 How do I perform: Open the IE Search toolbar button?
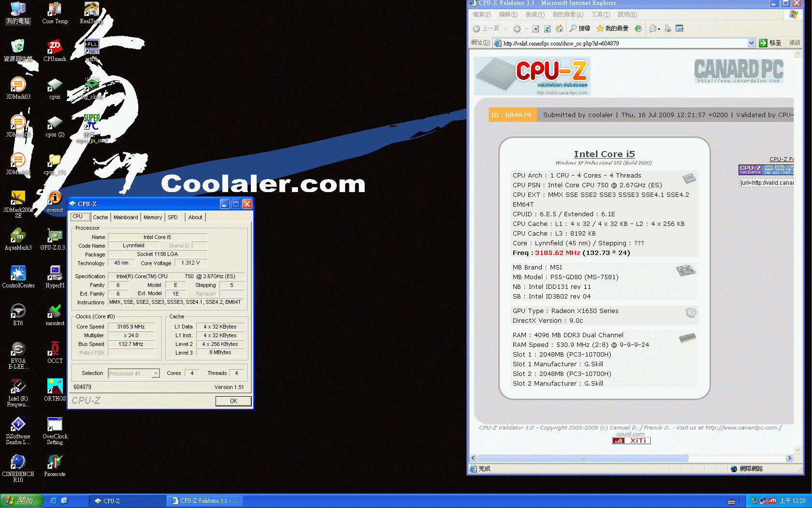click(580, 29)
